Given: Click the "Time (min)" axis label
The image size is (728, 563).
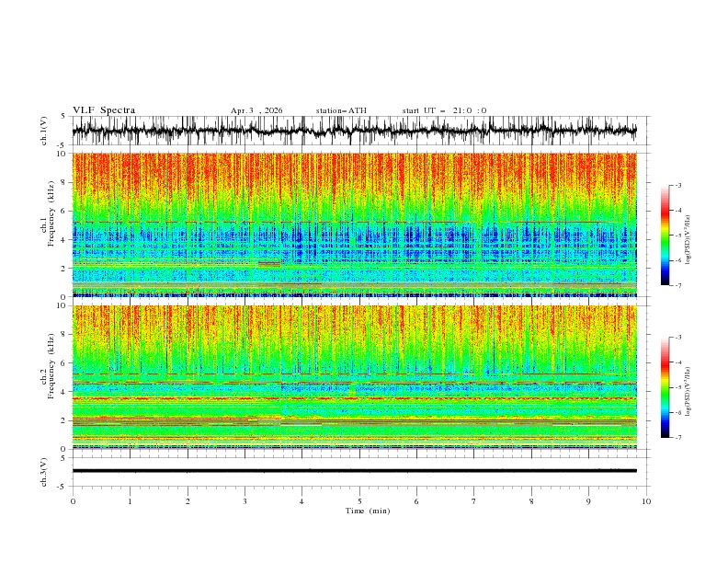Looking at the screenshot, I should tap(368, 511).
